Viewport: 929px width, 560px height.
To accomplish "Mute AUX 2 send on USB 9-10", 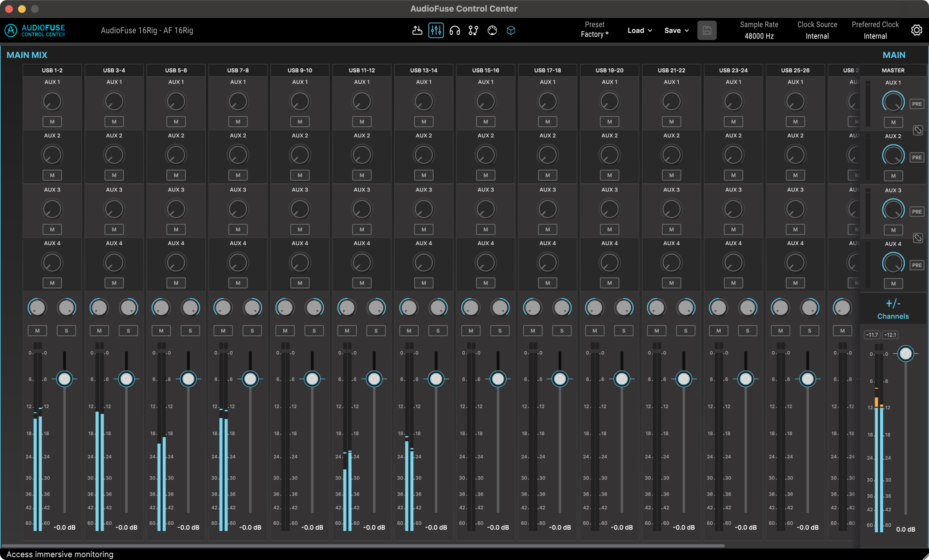I will tap(300, 175).
